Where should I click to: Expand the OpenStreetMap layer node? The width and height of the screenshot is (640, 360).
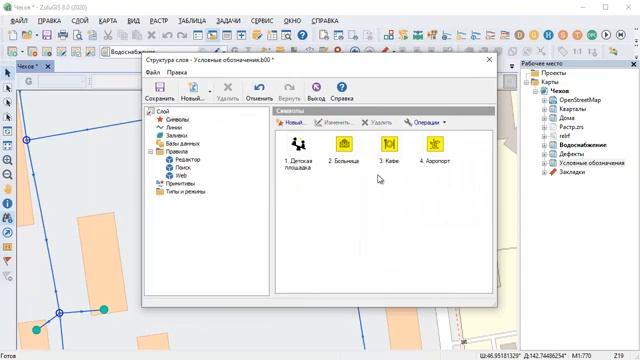click(x=544, y=100)
